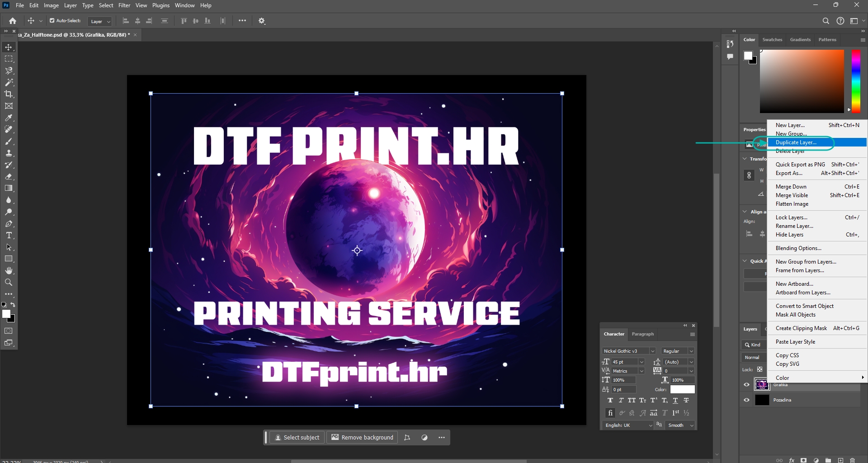Select the Path Selection tool
Screen dimensions: 868x463
9,247
